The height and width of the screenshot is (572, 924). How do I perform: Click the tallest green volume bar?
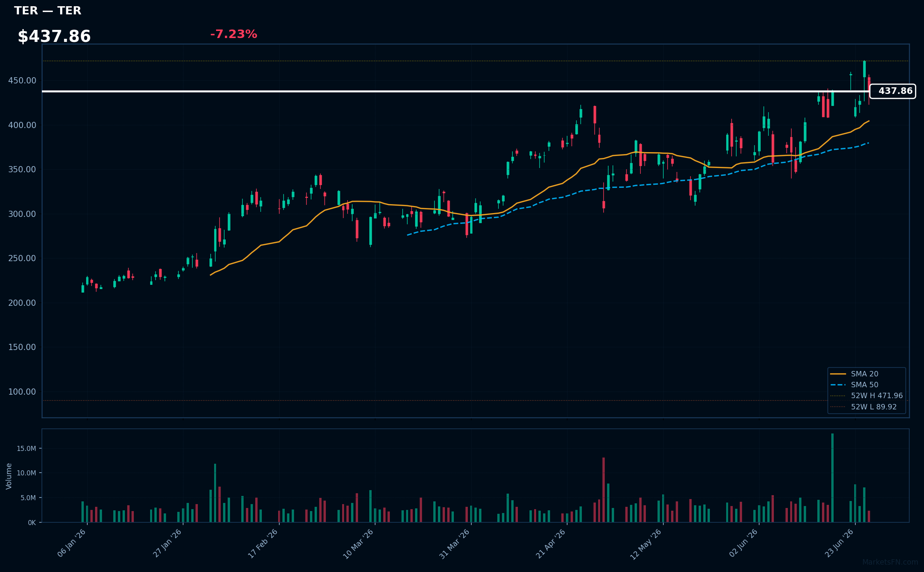832,478
